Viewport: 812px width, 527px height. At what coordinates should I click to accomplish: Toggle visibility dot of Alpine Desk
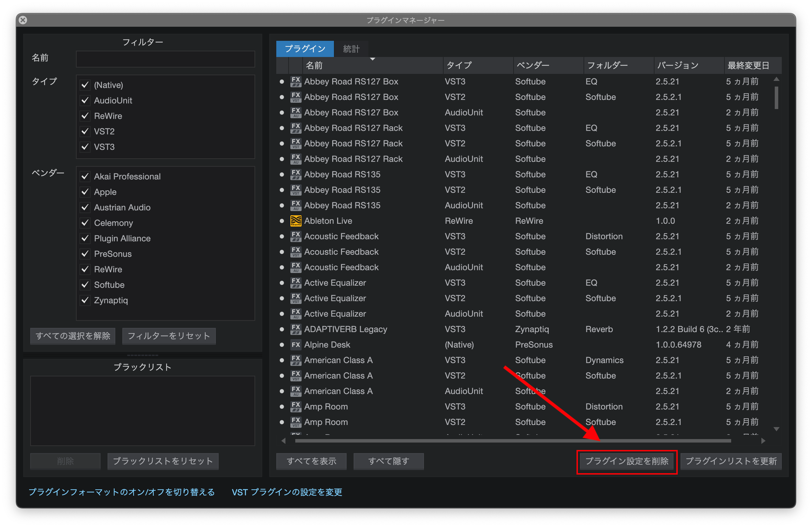pyautogui.click(x=282, y=345)
